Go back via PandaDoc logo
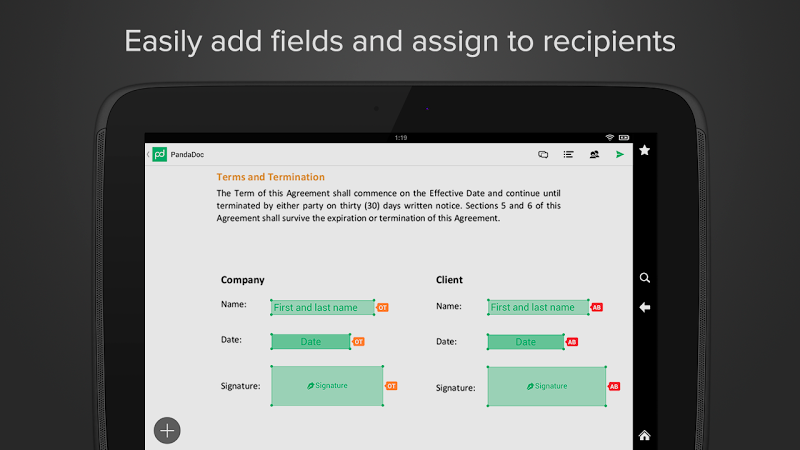 [x=158, y=155]
